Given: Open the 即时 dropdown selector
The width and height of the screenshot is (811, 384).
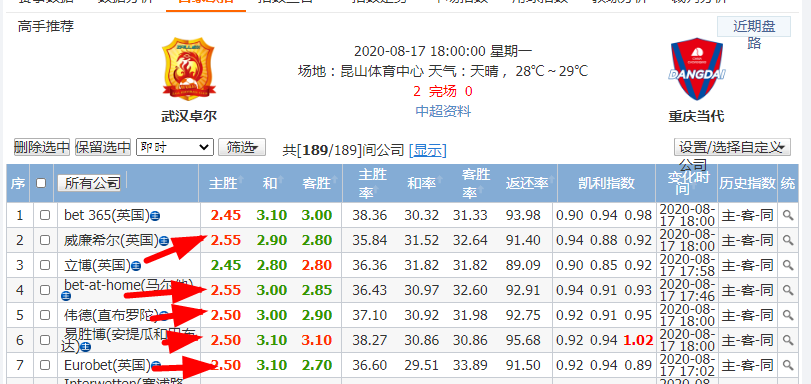Looking at the screenshot, I should click(x=175, y=147).
